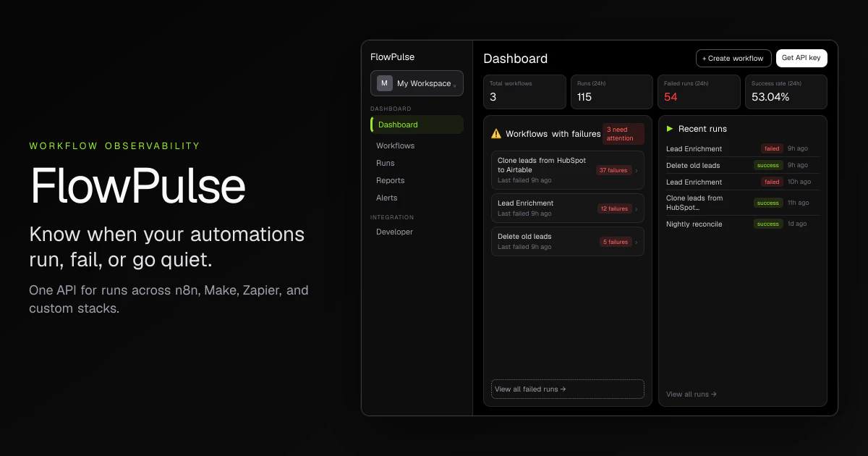Open the Alerts page
The height and width of the screenshot is (456, 868).
pyautogui.click(x=387, y=198)
